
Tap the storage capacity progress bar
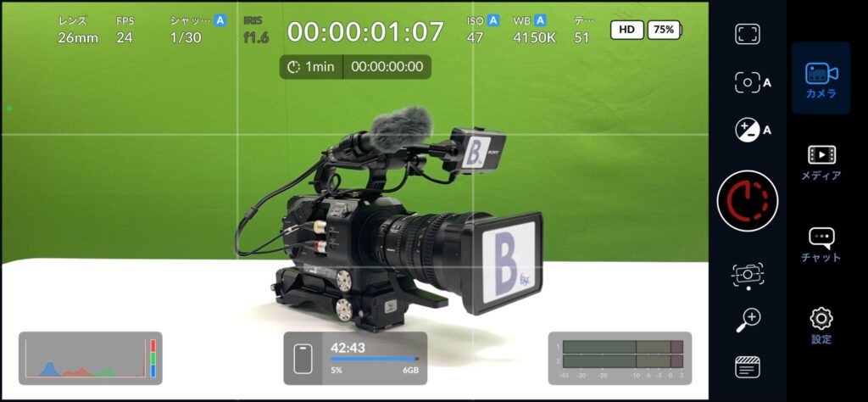(374, 359)
